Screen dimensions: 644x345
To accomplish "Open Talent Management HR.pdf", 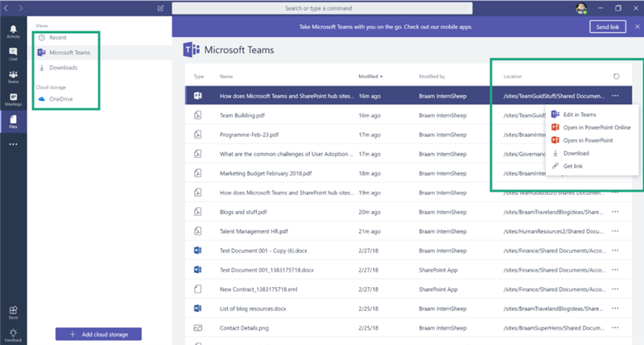I will click(254, 231).
